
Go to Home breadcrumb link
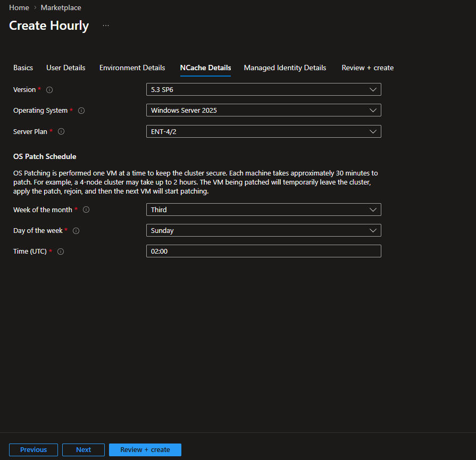[x=19, y=7]
